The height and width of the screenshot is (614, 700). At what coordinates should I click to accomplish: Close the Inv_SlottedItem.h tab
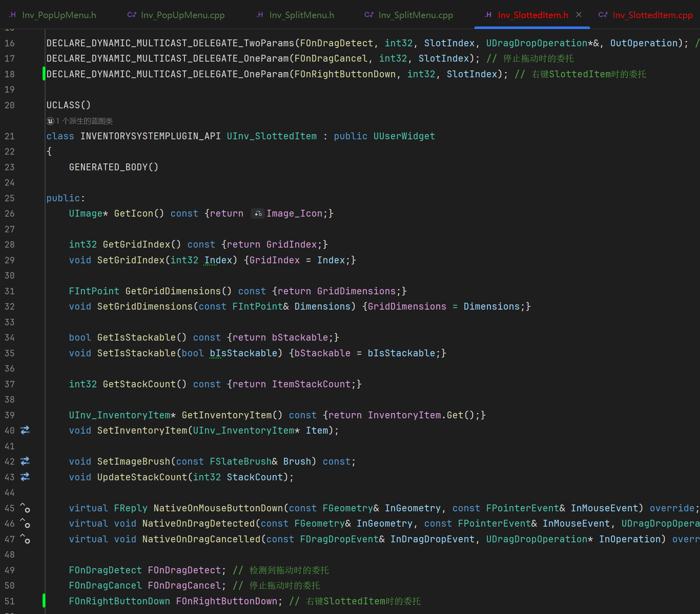tap(579, 14)
